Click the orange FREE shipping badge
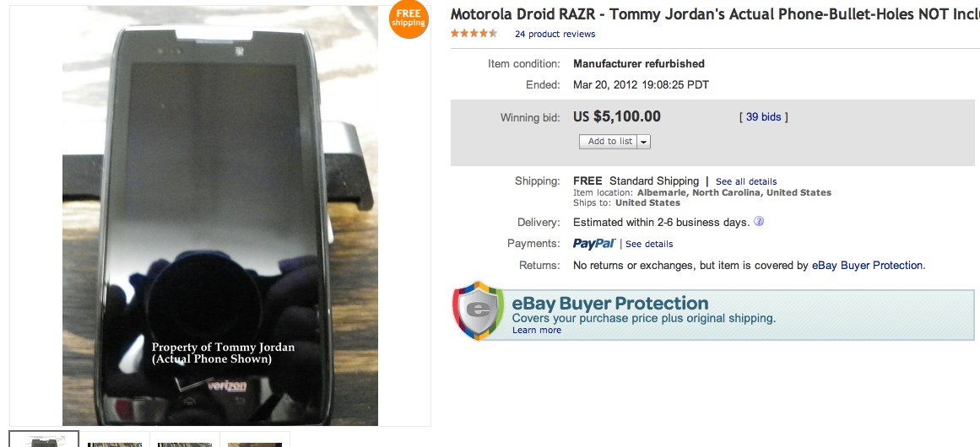The height and width of the screenshot is (447, 980). tap(409, 19)
